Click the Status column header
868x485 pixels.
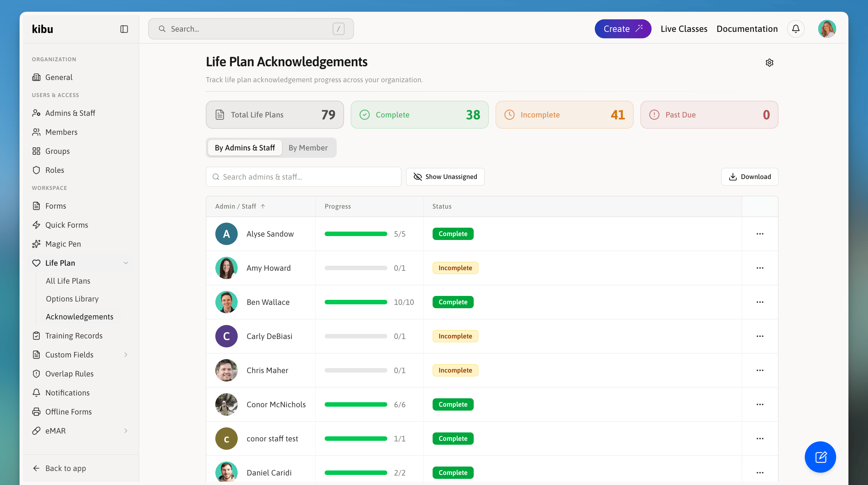[442, 206]
